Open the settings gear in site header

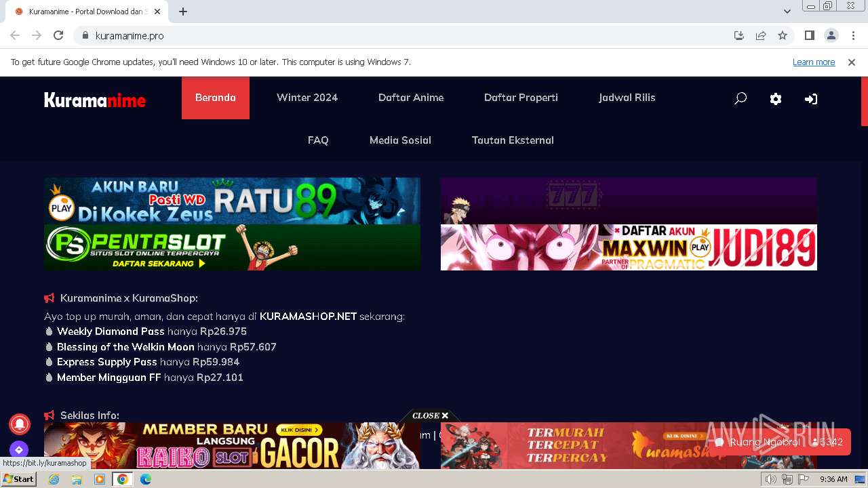click(776, 99)
